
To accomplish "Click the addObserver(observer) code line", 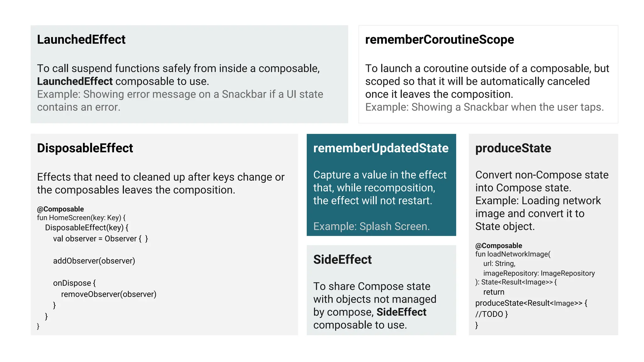I will coord(94,261).
